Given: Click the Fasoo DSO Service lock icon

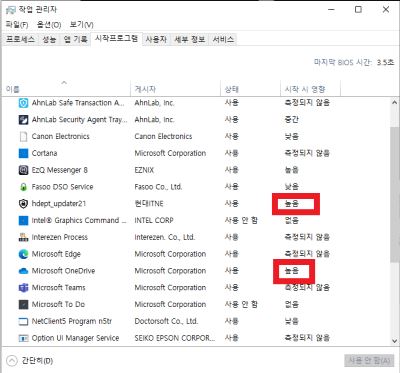Looking at the screenshot, I should pos(23,187).
